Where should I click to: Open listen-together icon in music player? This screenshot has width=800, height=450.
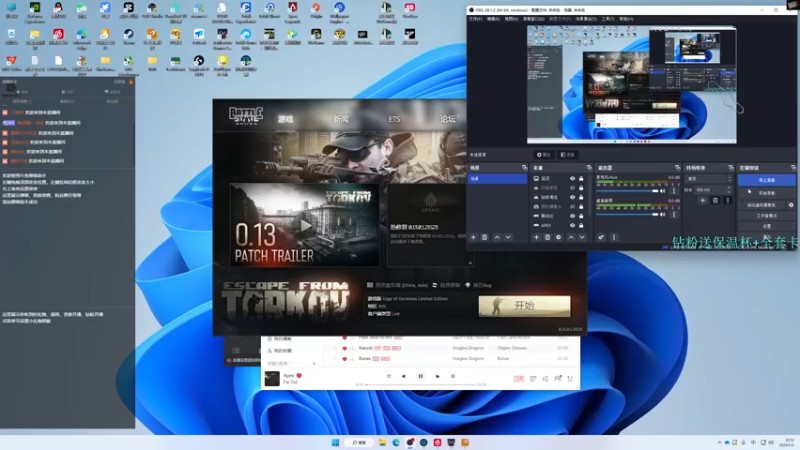pos(558,379)
